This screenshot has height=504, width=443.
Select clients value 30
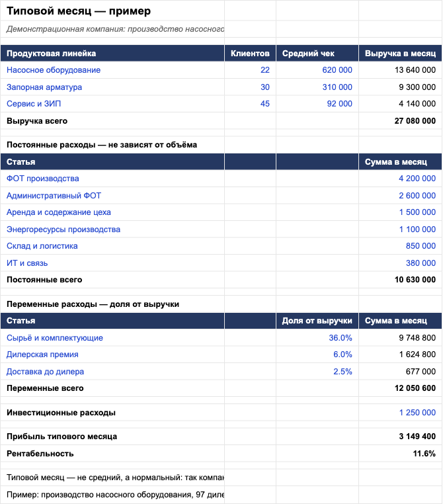[250, 87]
